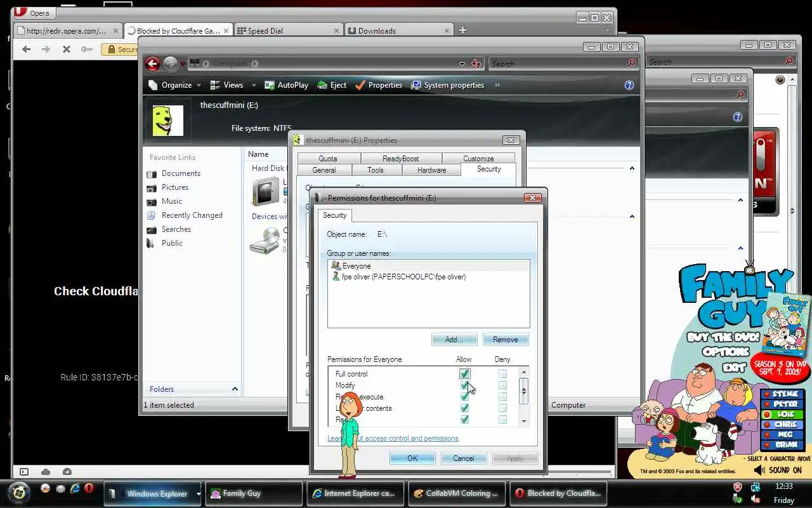This screenshot has width=812, height=508.
Task: Toggle Allow for Read permission
Action: [x=464, y=420]
